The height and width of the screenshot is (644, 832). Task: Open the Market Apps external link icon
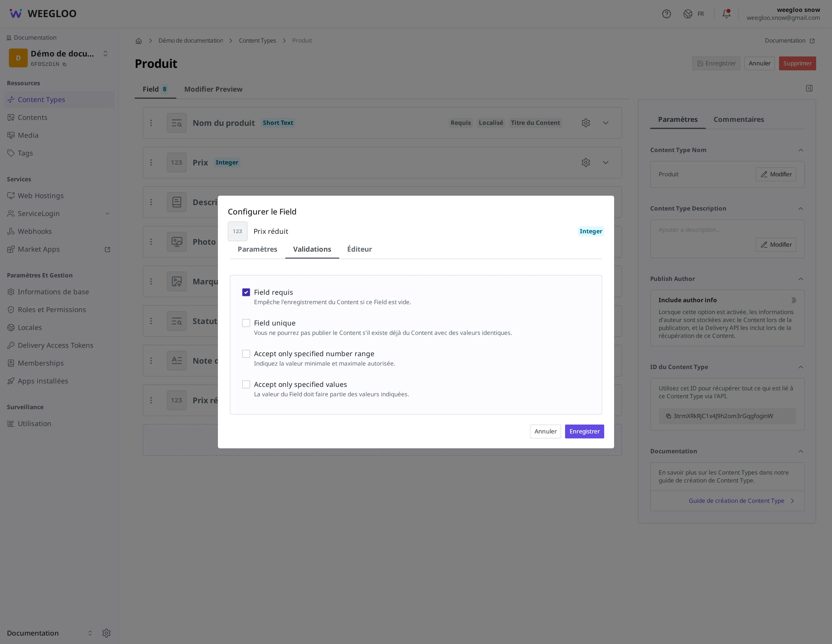click(107, 249)
